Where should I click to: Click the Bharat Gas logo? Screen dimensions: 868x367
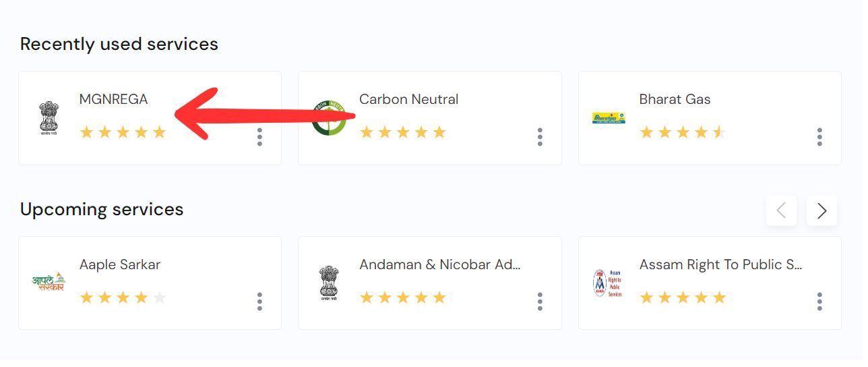coord(609,118)
